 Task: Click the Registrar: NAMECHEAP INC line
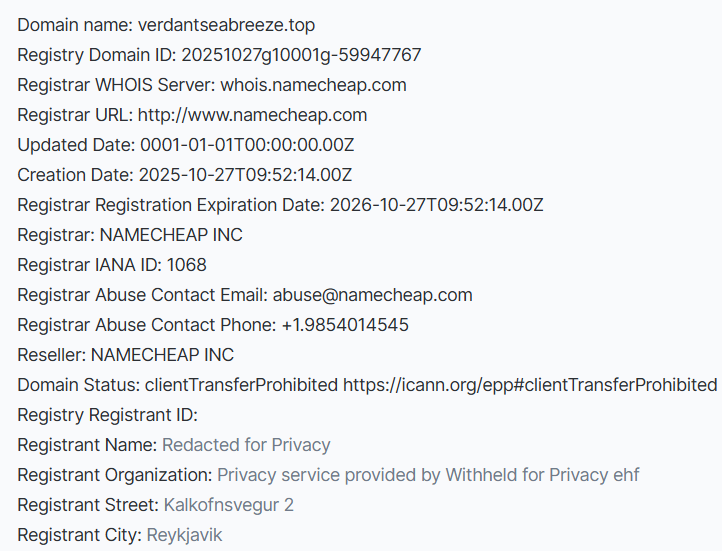(x=130, y=235)
